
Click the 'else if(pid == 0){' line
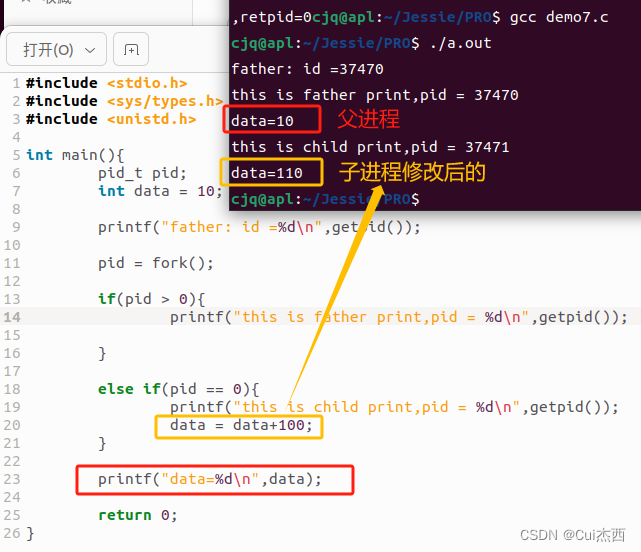pyautogui.click(x=178, y=389)
